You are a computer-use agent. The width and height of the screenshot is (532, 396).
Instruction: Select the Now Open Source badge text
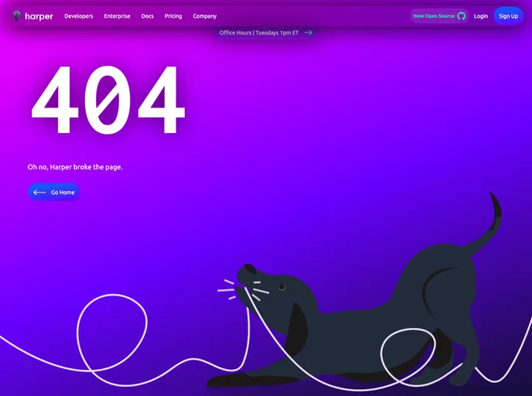tap(434, 16)
